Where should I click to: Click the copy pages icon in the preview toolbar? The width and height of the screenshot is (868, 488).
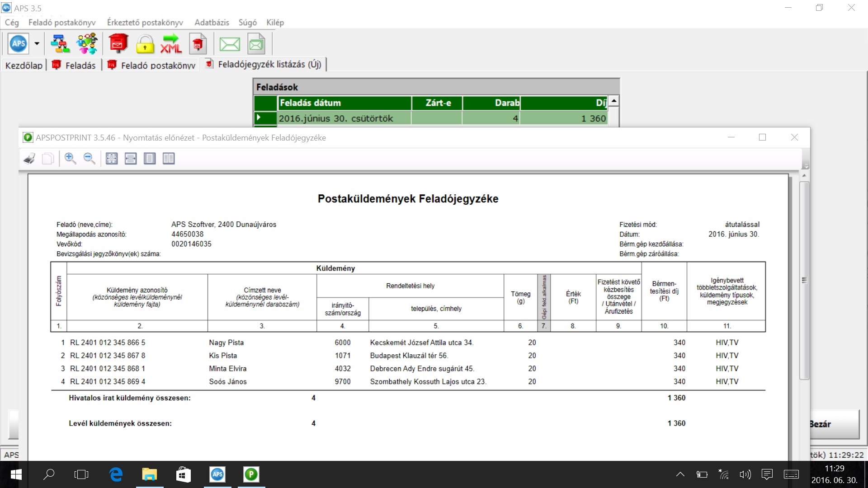(x=47, y=159)
